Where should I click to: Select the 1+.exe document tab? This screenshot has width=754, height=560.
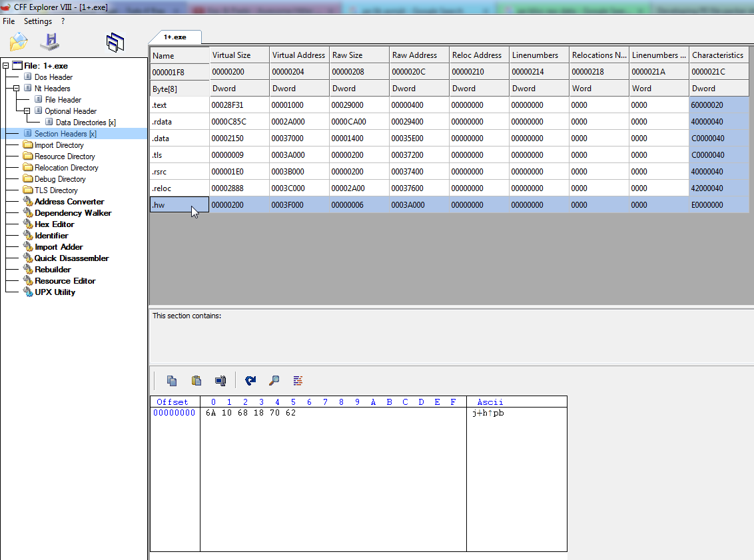coord(175,37)
